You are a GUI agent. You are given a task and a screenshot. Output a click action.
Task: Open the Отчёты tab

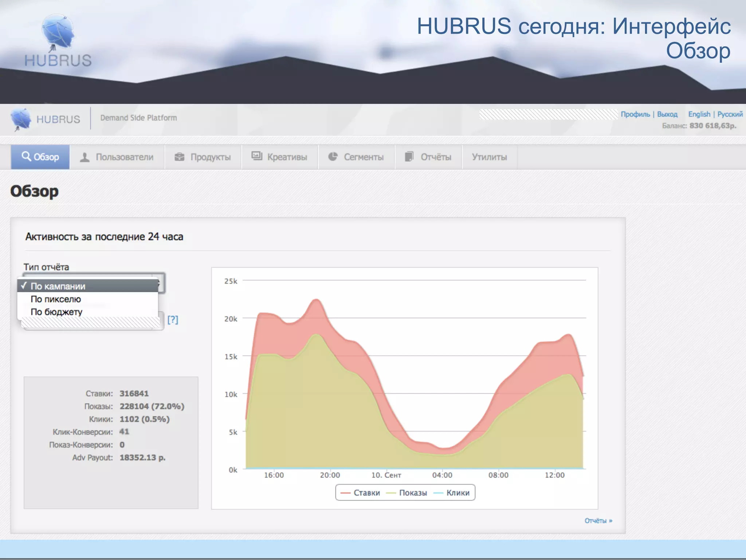[x=429, y=157]
